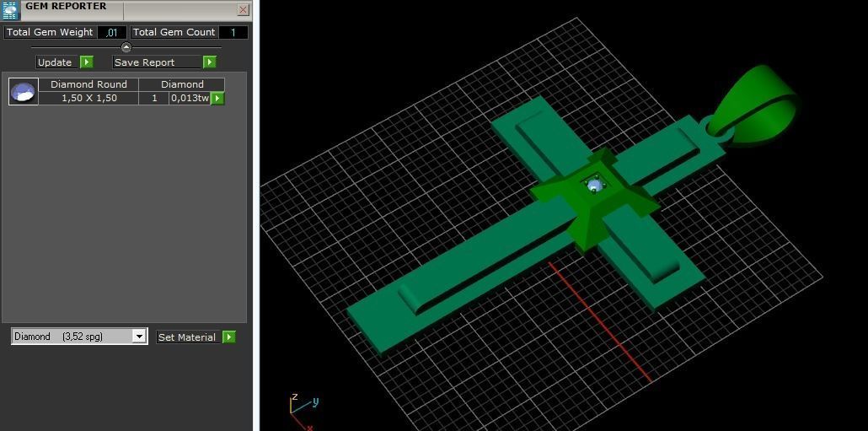Click the Update button
The image size is (868, 431).
pyautogui.click(x=57, y=62)
